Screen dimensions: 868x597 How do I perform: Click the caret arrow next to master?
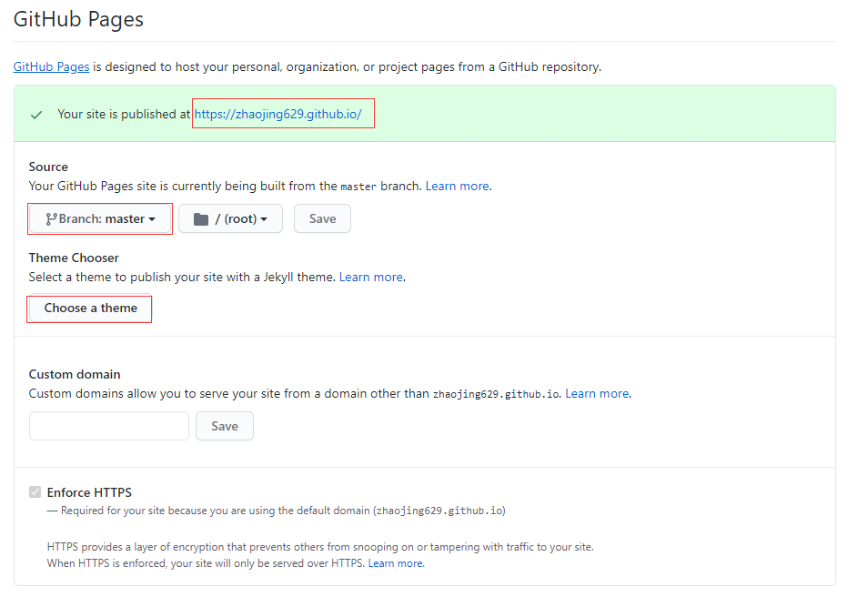coord(152,220)
